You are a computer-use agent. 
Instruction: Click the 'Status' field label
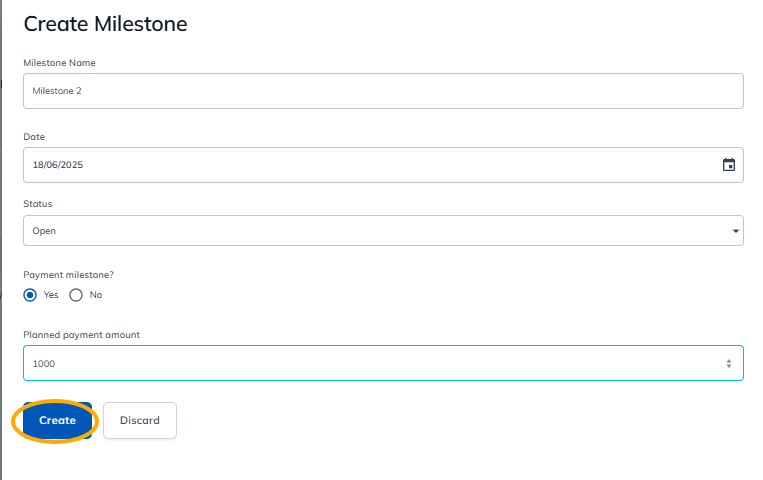click(x=37, y=204)
